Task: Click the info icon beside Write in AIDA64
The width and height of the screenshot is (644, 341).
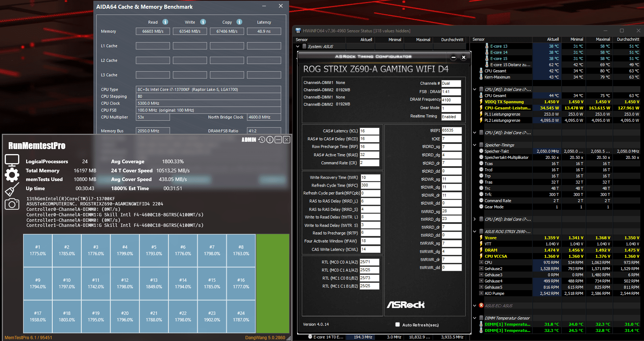Action: coord(203,22)
